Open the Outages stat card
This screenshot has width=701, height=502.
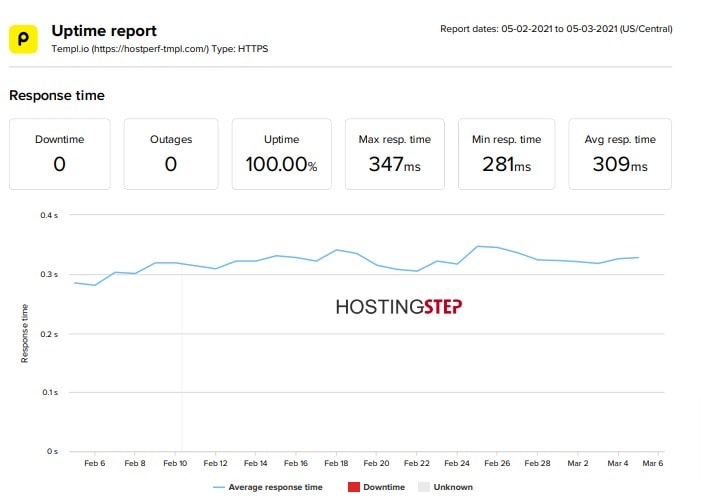[x=171, y=154]
